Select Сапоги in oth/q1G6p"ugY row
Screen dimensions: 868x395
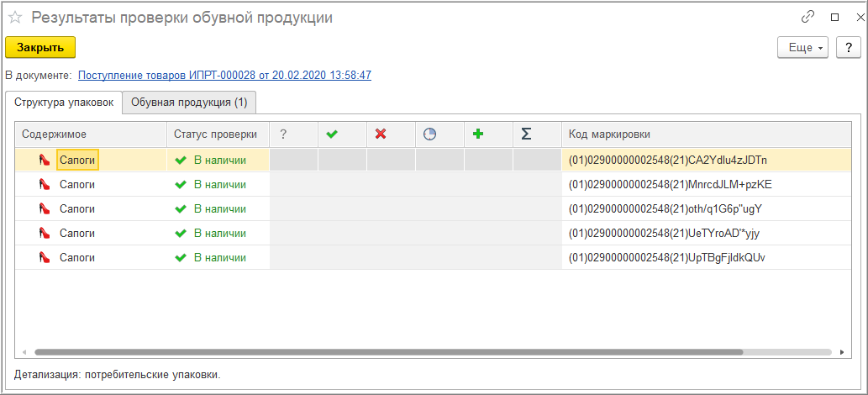click(x=77, y=209)
